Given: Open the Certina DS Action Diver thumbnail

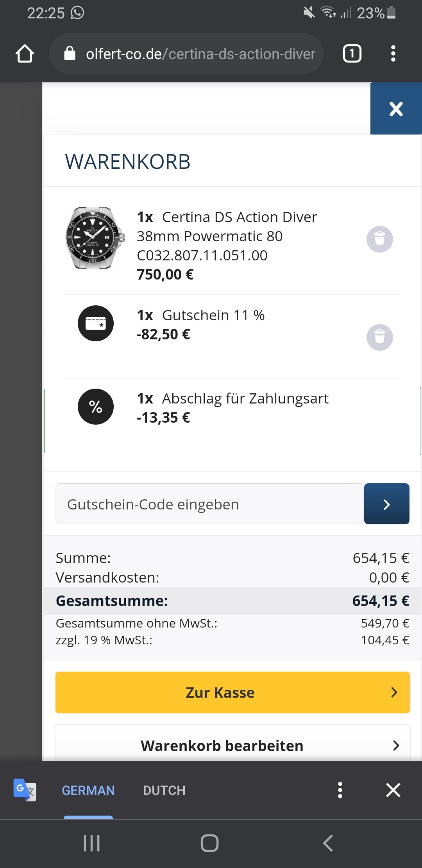Looking at the screenshot, I should tap(95, 238).
